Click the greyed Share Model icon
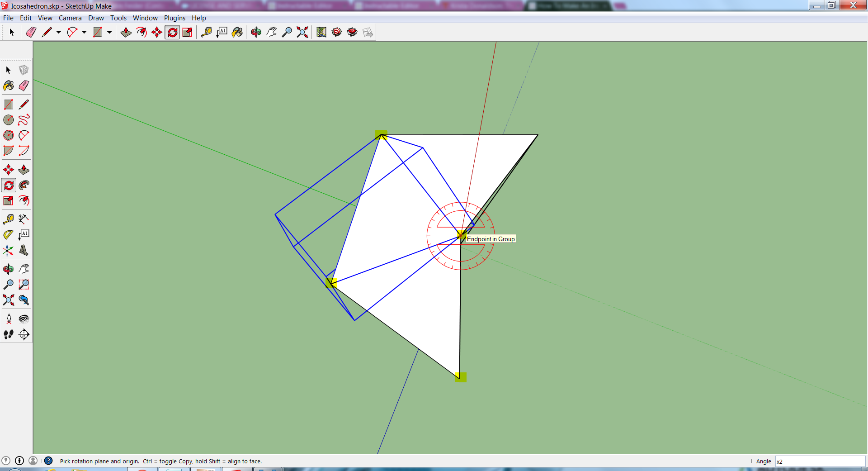This screenshot has width=868, height=471. [x=368, y=32]
